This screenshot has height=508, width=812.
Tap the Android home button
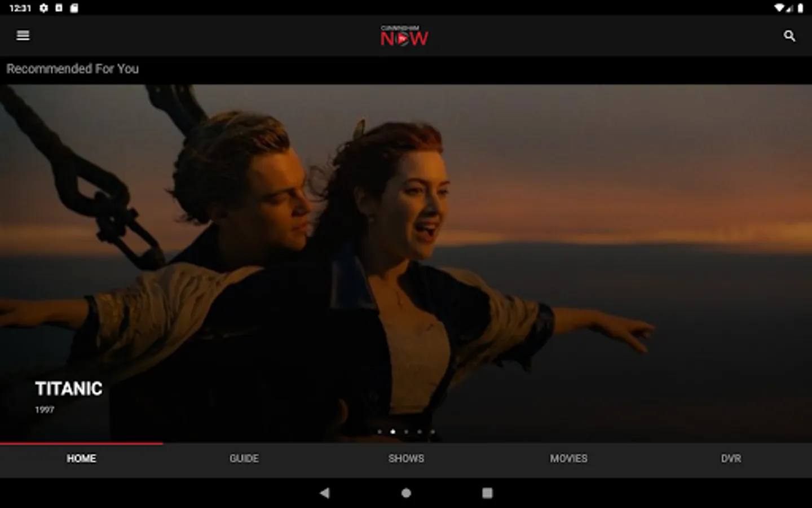tap(406, 493)
